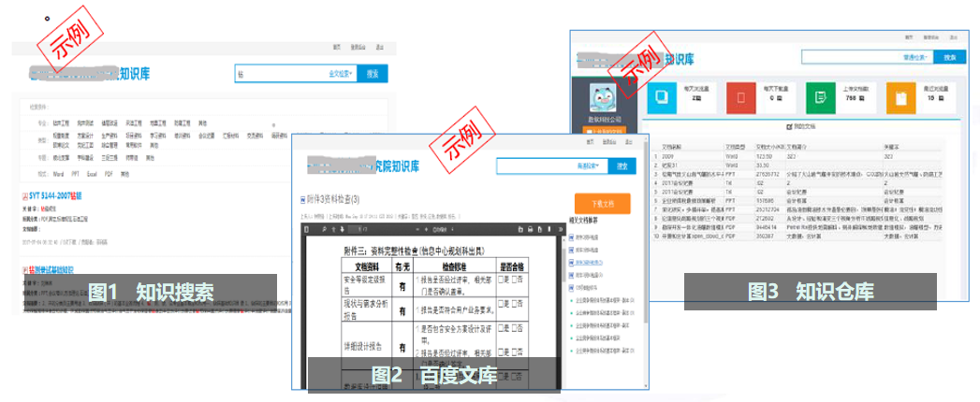This screenshot has height=402, width=980.
Task: Click file size value '212602'
Action: 766,220
